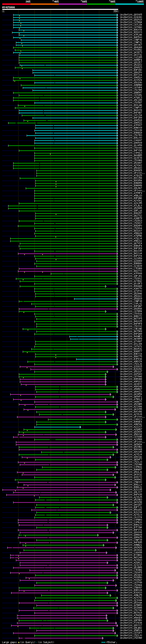Select the UniRef100_B6U531 label
Screen dimensions: 146x644
pos(131,349)
